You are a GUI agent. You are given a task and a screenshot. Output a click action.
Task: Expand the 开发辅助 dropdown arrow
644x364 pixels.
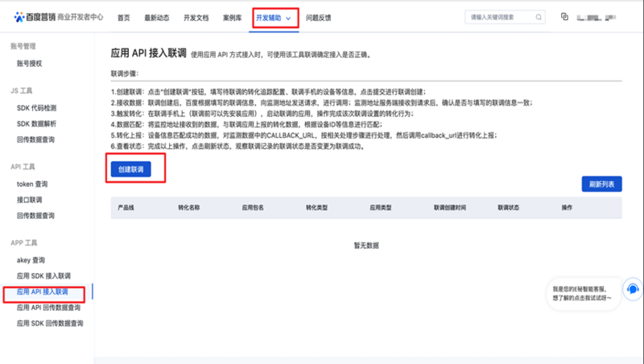coord(288,18)
